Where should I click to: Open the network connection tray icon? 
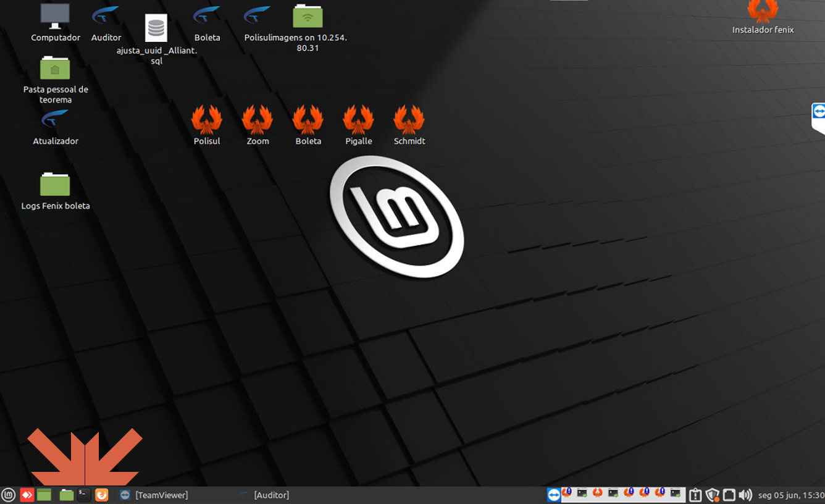point(729,495)
